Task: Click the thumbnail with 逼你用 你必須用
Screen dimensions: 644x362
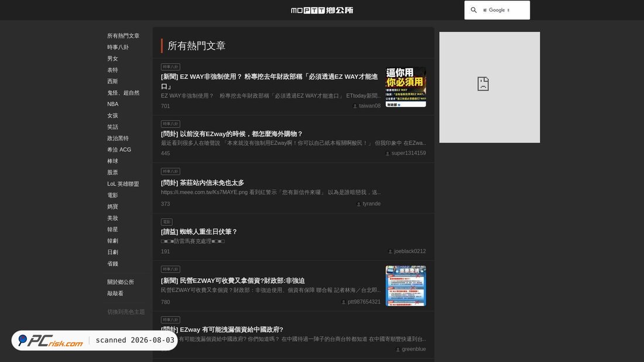Action: pyautogui.click(x=406, y=87)
